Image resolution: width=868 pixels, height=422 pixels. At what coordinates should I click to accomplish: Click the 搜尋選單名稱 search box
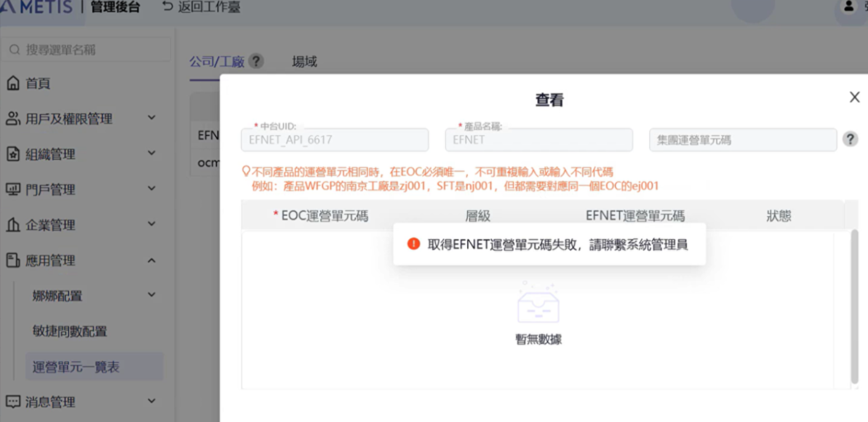pyautogui.click(x=86, y=50)
